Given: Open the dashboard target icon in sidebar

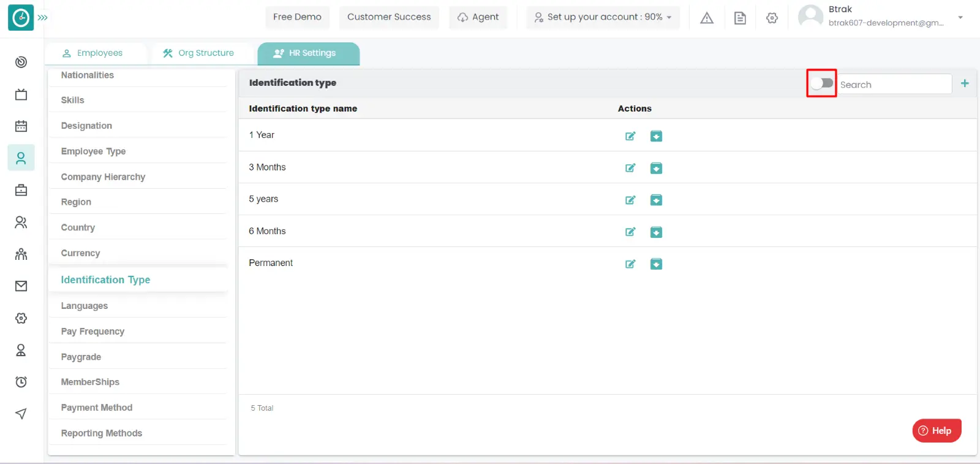Looking at the screenshot, I should coord(21,62).
